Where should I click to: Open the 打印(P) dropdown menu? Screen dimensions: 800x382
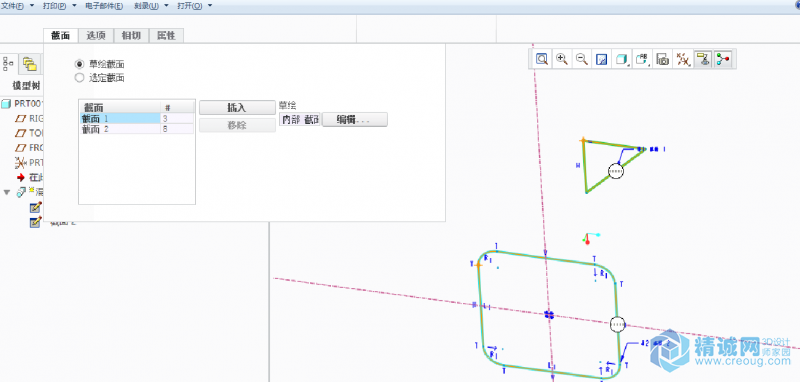59,6
